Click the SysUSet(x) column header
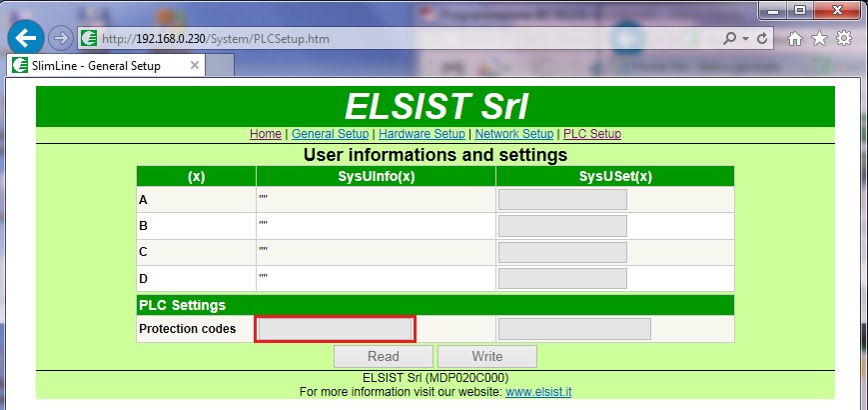Screen dimensions: 868x410 [615, 177]
